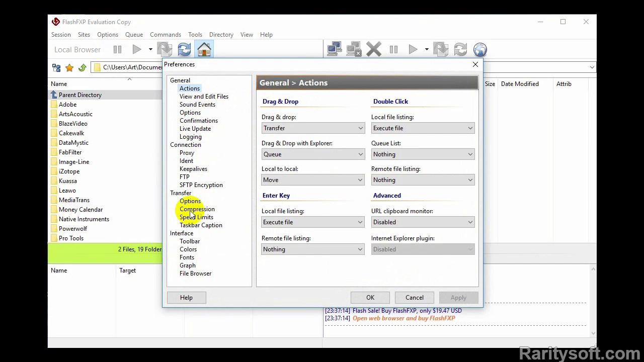
Task: Open the Drag & drop dropdown
Action: 313,128
